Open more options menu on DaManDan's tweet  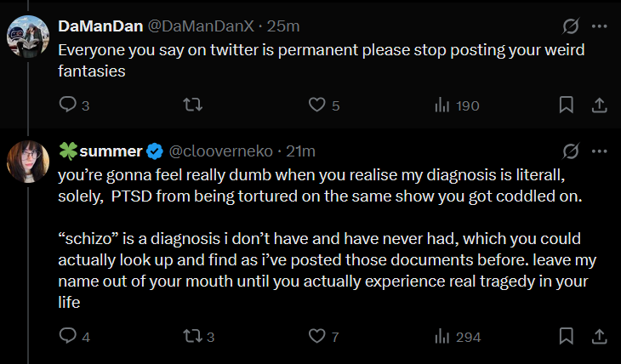coord(599,27)
